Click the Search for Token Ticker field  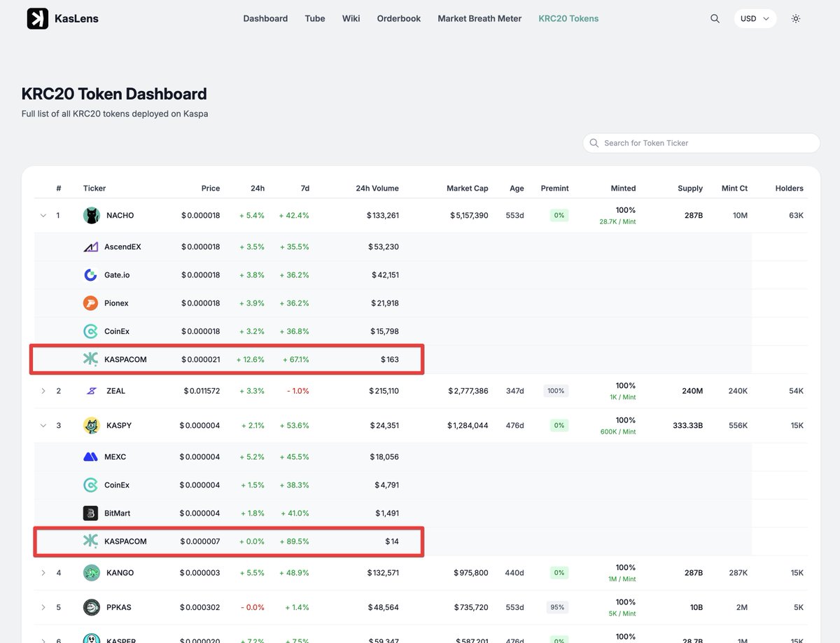[x=700, y=143]
